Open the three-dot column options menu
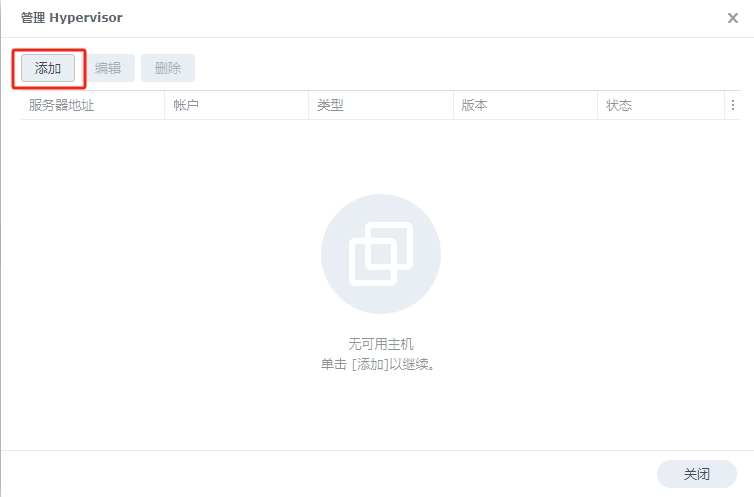The height and width of the screenshot is (497, 754). pos(732,105)
